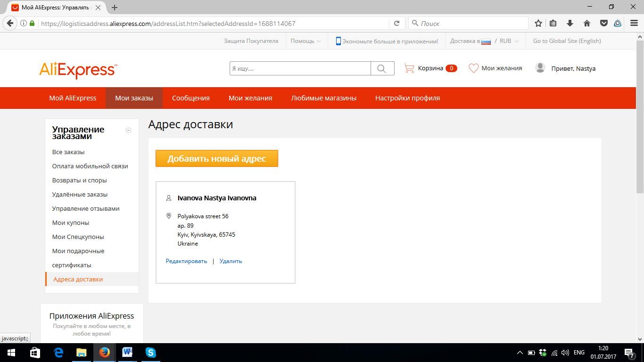The width and height of the screenshot is (644, 362).
Task: Click Go to Global Site (English)
Action: point(567,41)
